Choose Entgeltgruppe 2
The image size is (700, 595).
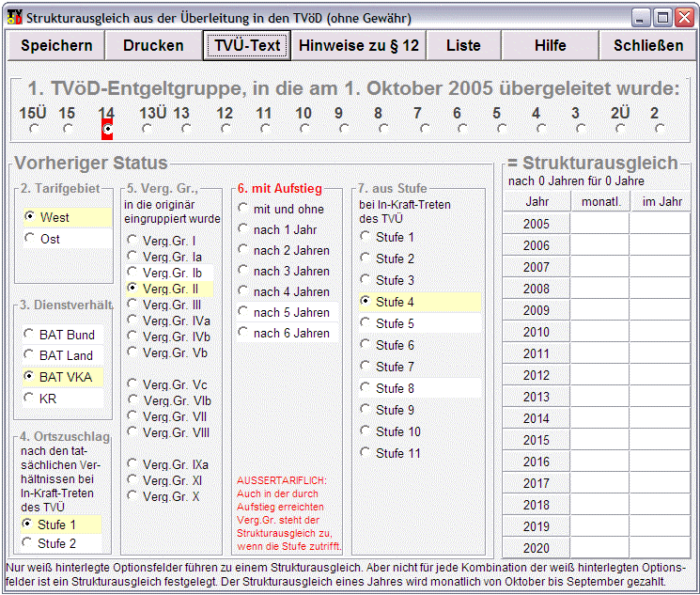pyautogui.click(x=660, y=129)
